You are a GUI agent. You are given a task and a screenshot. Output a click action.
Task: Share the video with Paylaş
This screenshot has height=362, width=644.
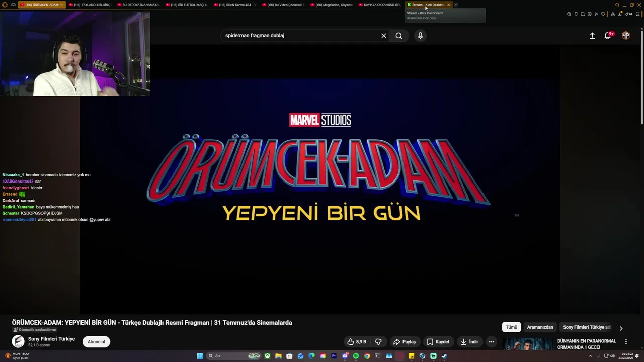click(x=405, y=342)
